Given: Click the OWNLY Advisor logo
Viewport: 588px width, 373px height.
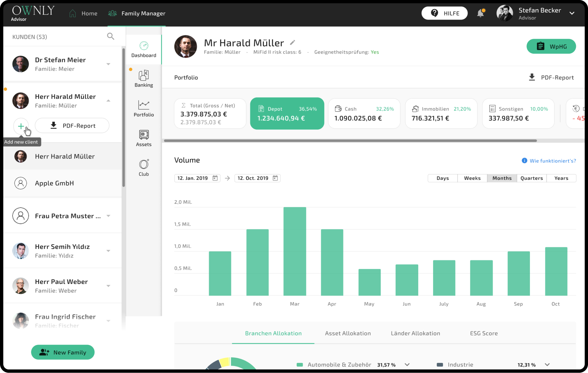Looking at the screenshot, I should [33, 13].
